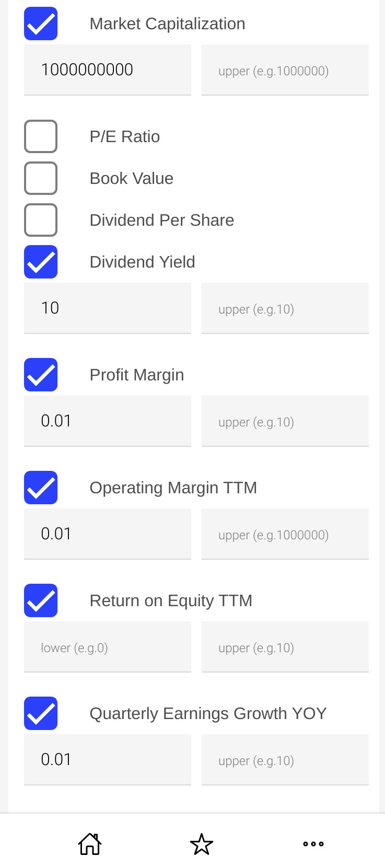
Task: Disable Quarterly Earnings Growth YOY checkbox
Action: tap(41, 713)
